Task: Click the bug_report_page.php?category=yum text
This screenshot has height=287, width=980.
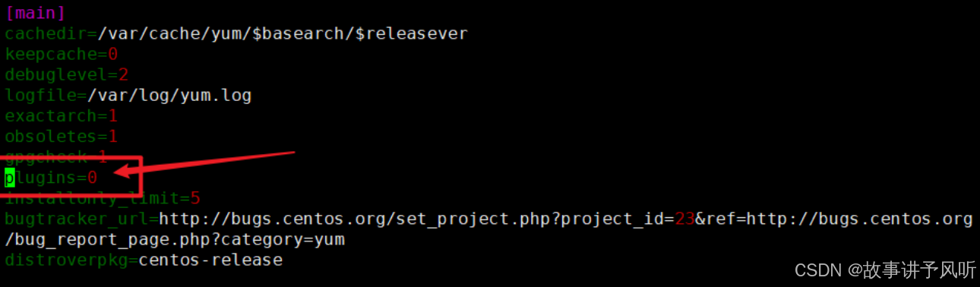Action: pos(175,240)
